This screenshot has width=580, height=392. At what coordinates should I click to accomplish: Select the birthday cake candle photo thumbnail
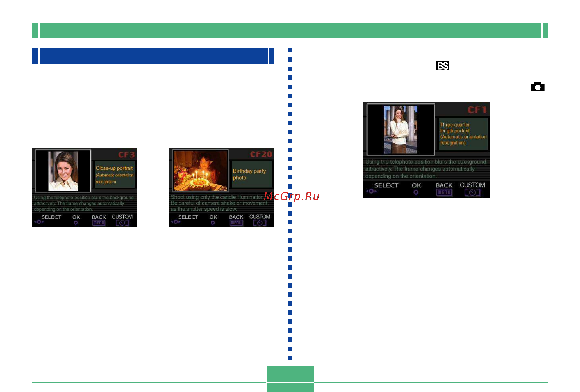point(200,171)
